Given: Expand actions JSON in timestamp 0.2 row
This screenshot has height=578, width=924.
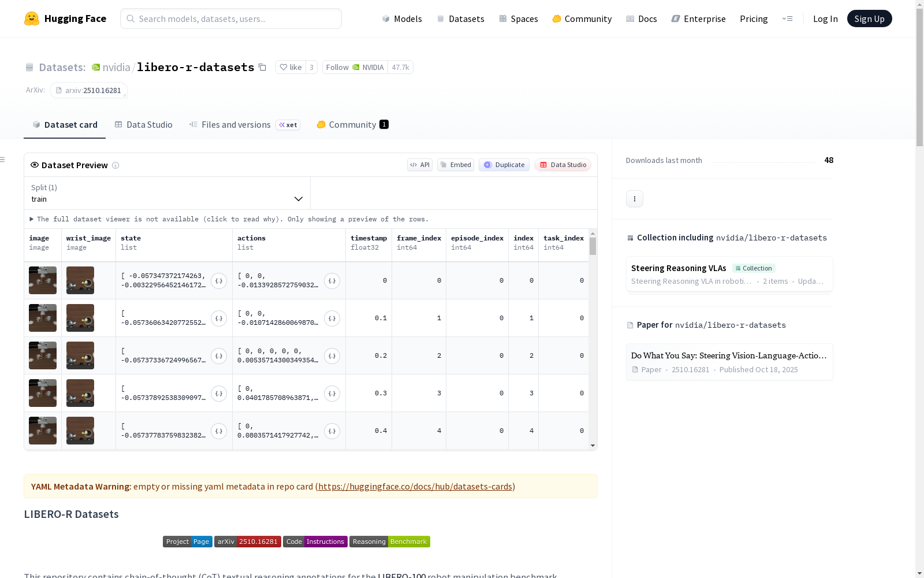Looking at the screenshot, I should pyautogui.click(x=332, y=356).
